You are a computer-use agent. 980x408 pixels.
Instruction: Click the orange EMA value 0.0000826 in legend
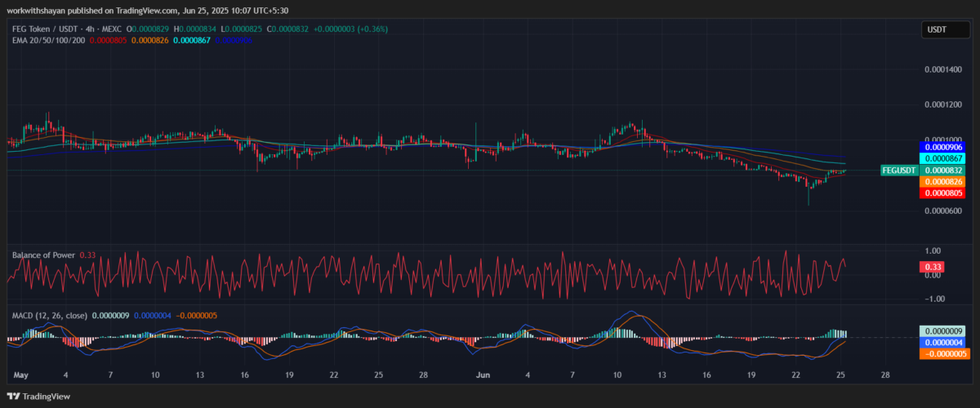tap(152, 39)
